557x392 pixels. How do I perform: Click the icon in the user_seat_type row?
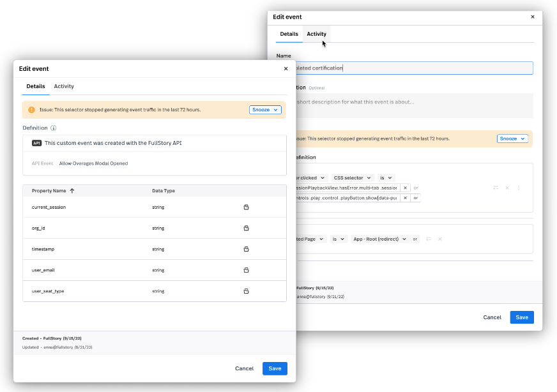pyautogui.click(x=246, y=291)
